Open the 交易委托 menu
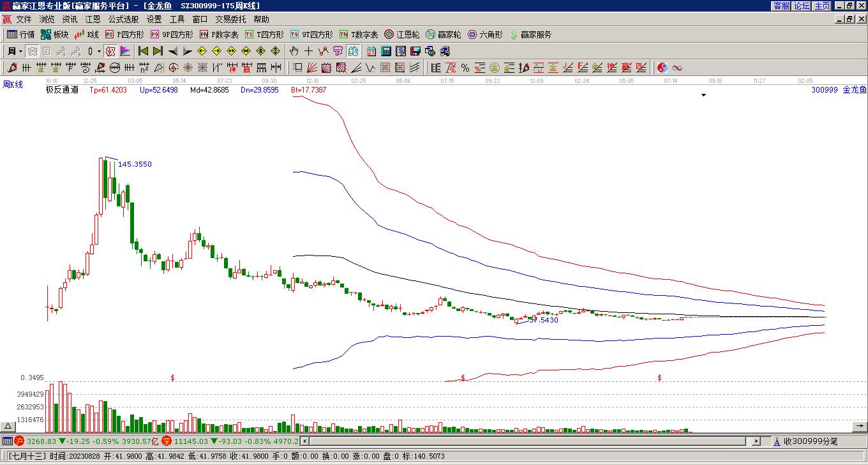The image size is (868, 465). 230,20
